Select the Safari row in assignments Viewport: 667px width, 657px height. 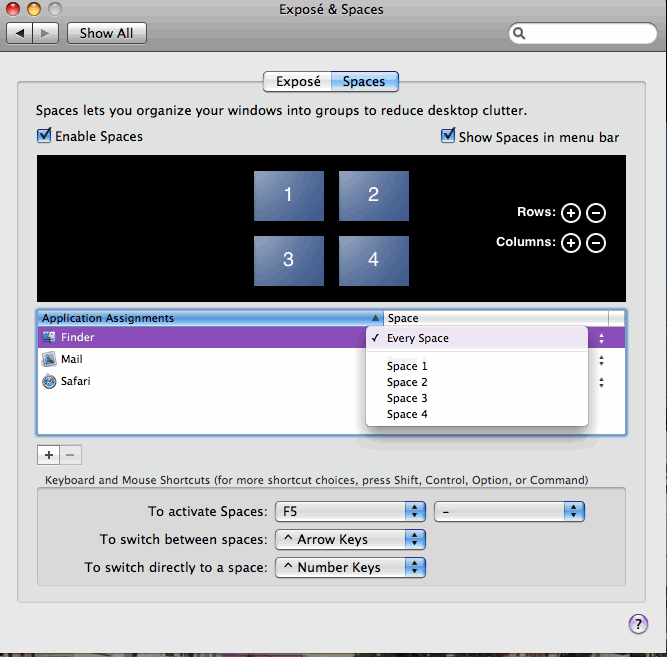click(331, 381)
